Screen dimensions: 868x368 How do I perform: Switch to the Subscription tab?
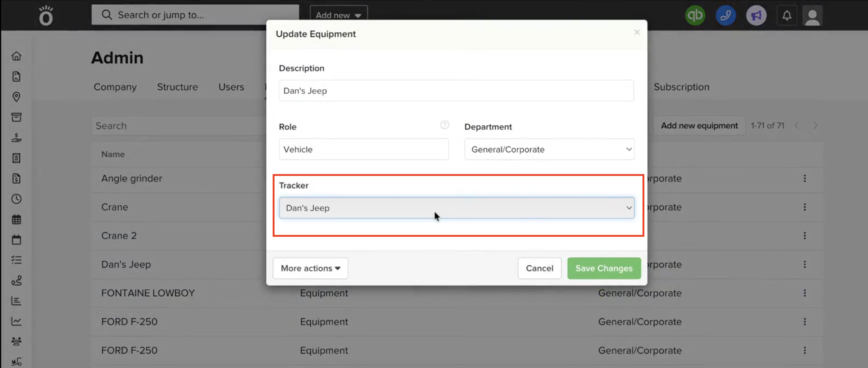[x=681, y=87]
